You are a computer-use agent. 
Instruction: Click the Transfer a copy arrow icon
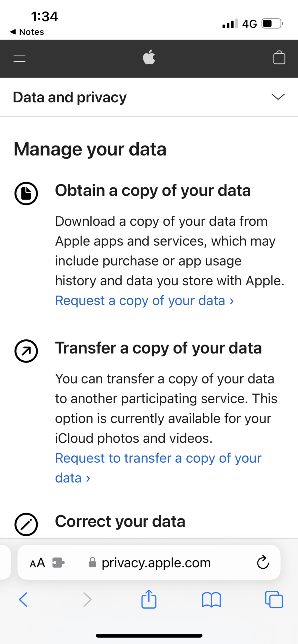coord(26,351)
